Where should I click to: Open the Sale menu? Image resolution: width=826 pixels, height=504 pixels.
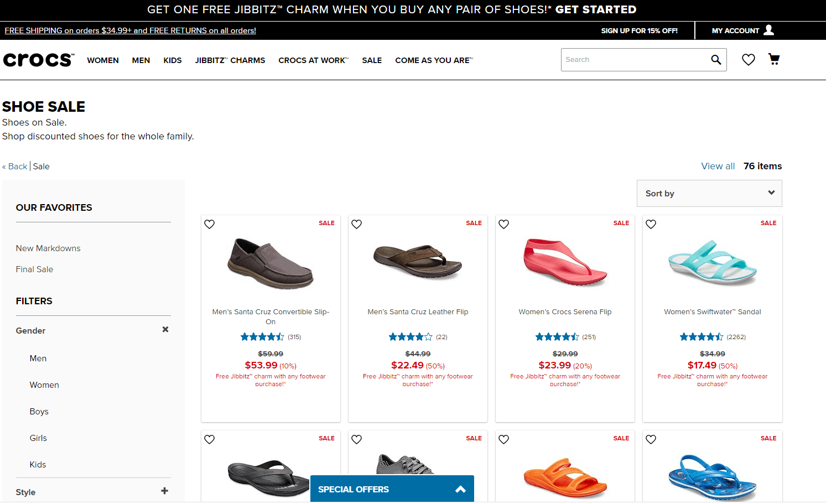coord(372,60)
